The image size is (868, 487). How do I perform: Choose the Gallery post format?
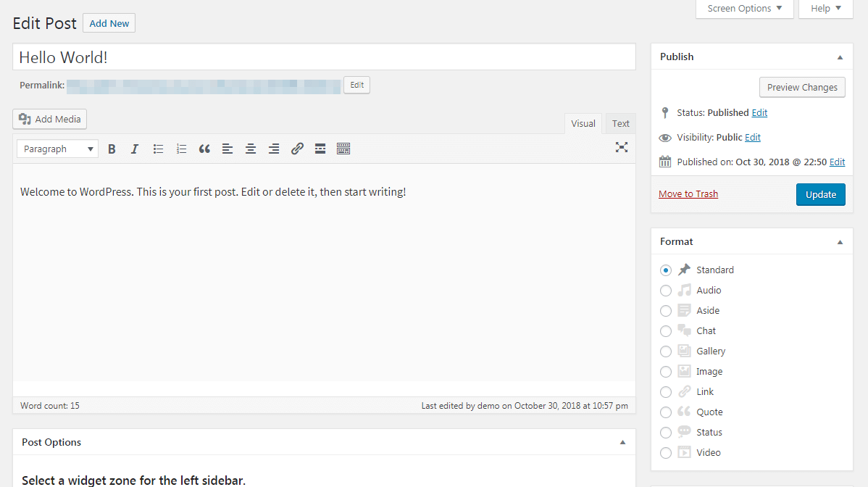point(666,351)
